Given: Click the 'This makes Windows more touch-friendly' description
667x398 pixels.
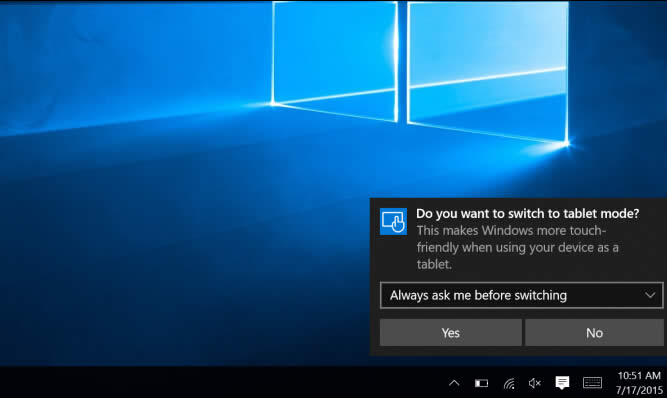Looking at the screenshot, I should pyautogui.click(x=517, y=247).
